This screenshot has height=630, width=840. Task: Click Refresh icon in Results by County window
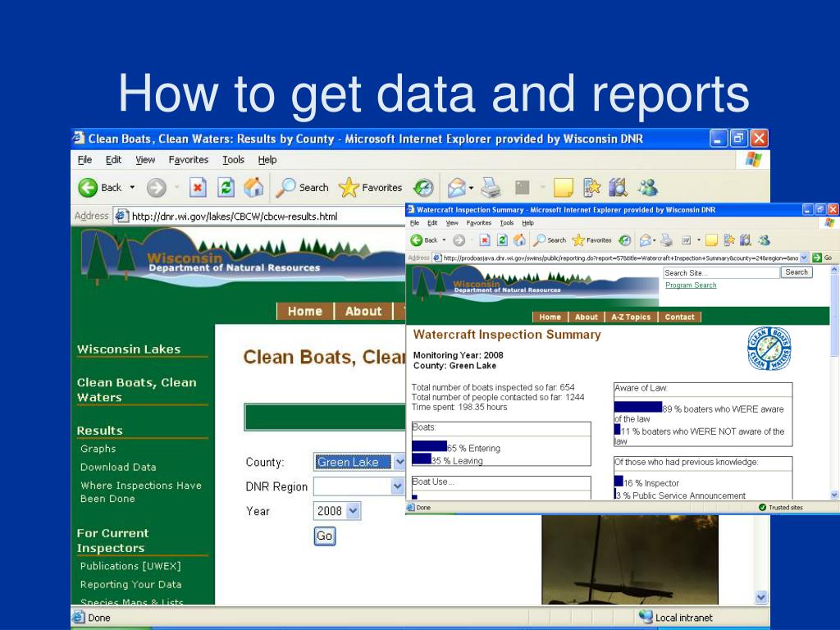(226, 188)
